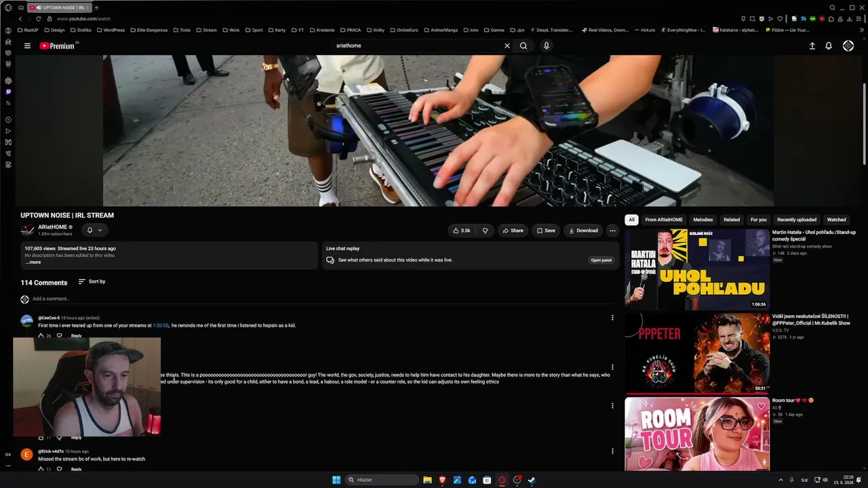
Task: Open the Anime/Manga bookmarks folder
Action: [x=440, y=30]
